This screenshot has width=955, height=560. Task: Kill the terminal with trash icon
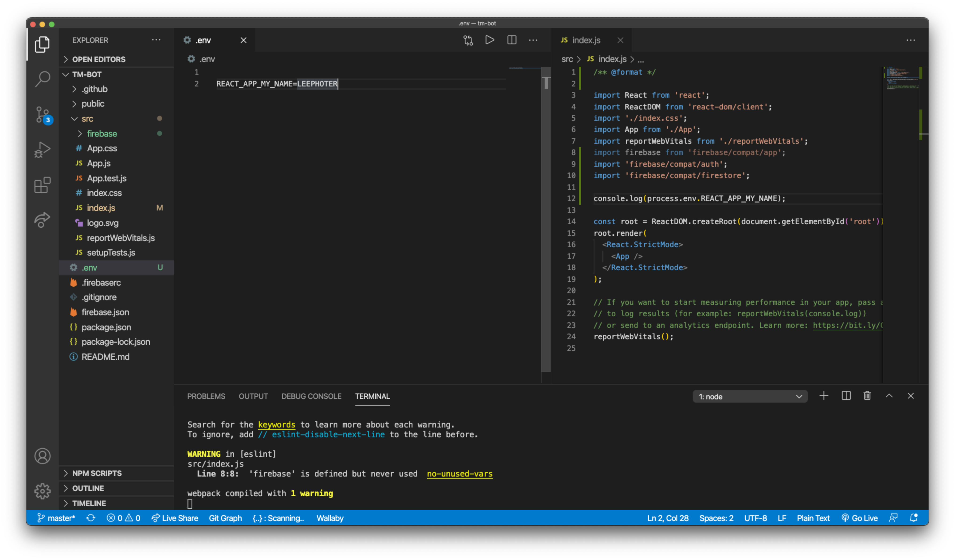coord(867,396)
